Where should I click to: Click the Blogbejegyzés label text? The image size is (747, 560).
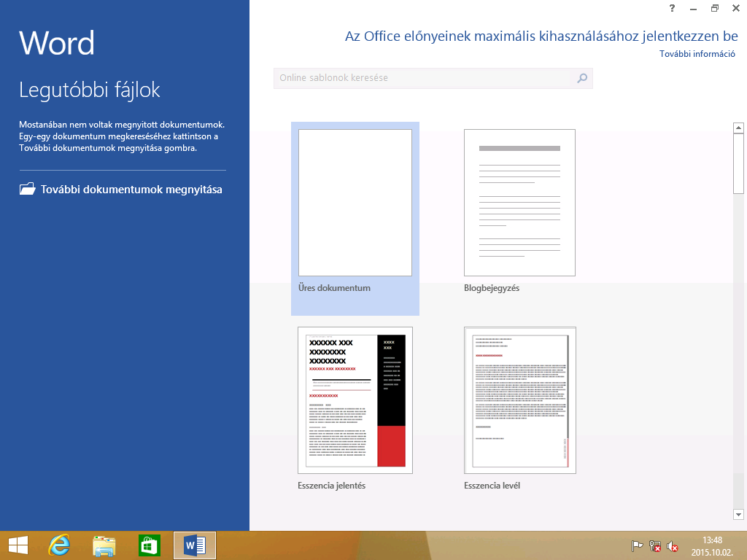[x=492, y=288]
